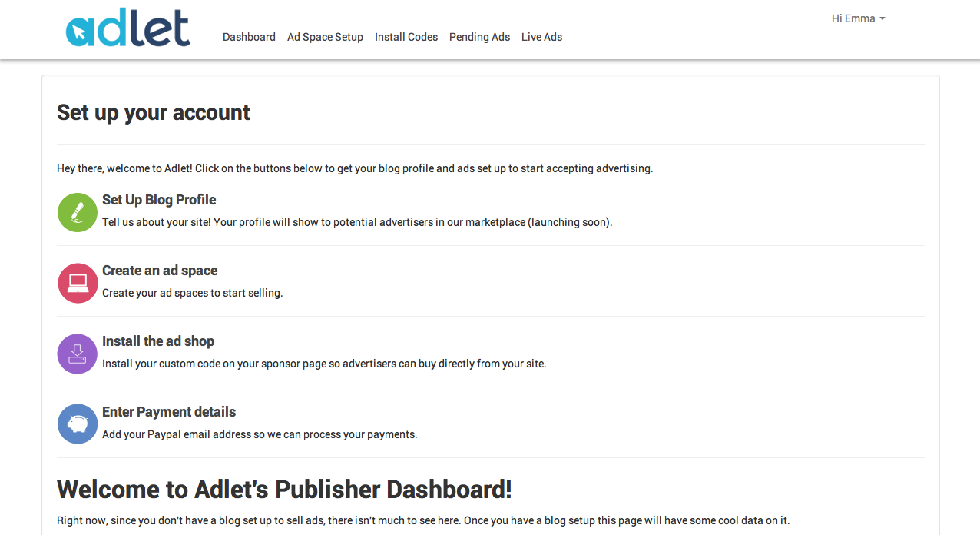Click the blue piggy bank payment icon
This screenshot has width=980, height=535.
pos(78,424)
